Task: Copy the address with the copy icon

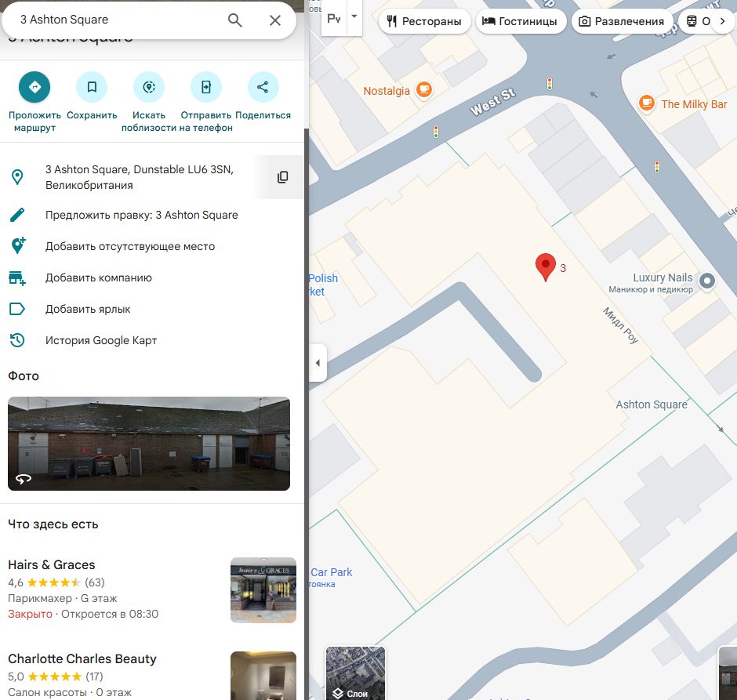Action: click(x=283, y=177)
